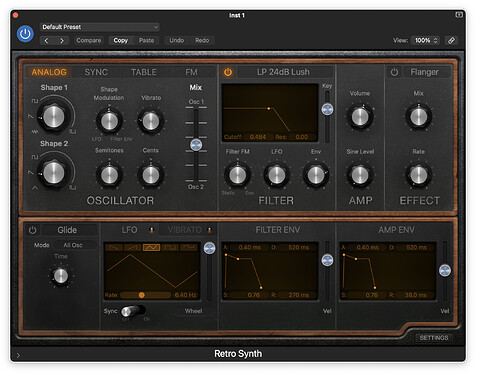
Task: Select the FM oscillator tab
Action: [191, 72]
